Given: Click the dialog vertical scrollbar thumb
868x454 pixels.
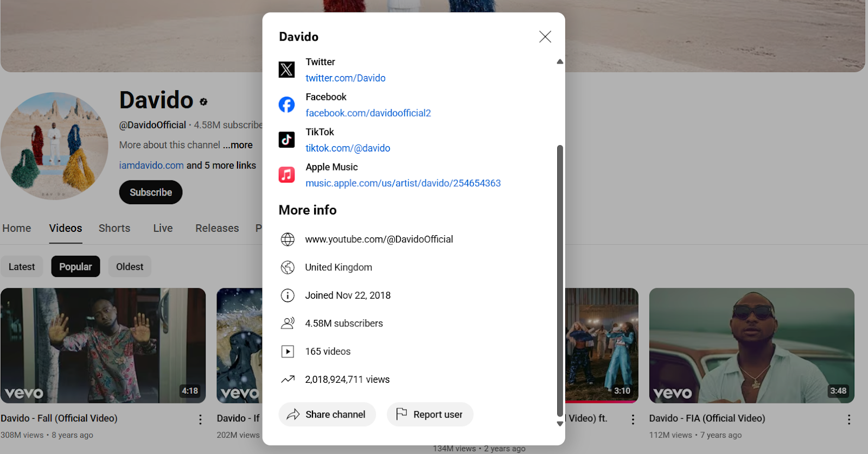Looking at the screenshot, I should tap(560, 281).
